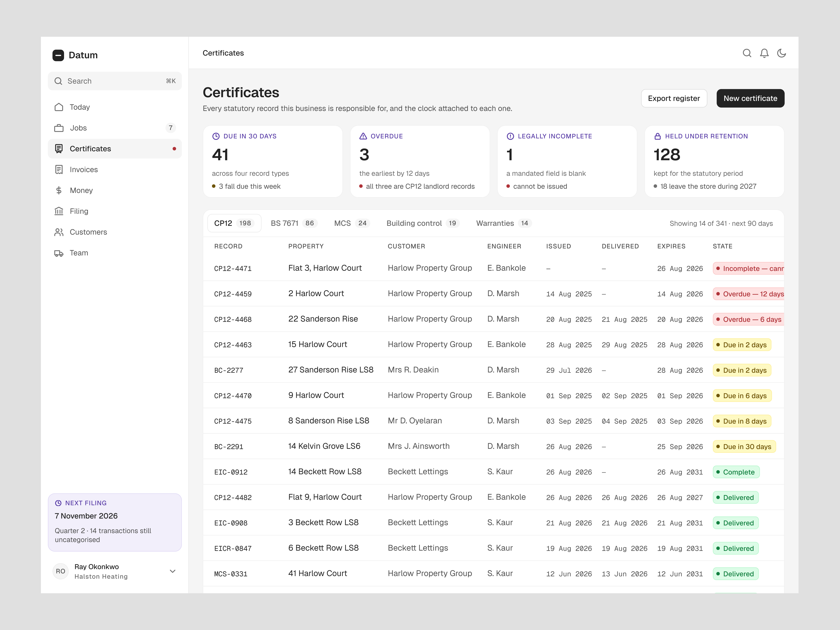Screen dimensions: 840x630
Task: Expand the Ray Okonkwo account menu chevron
Action: coord(173,571)
